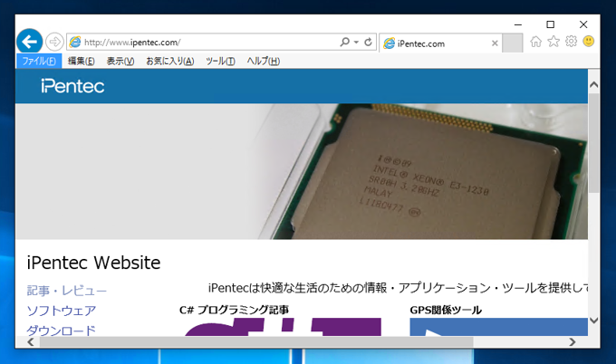The width and height of the screenshot is (616, 364).
Task: Click the horizontal scrollbar left arrow
Action: click(x=31, y=342)
